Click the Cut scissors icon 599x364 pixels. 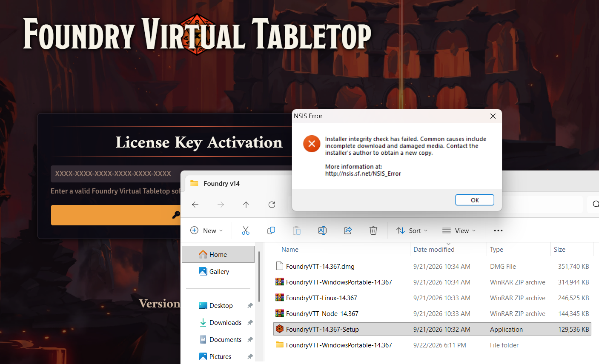pos(246,230)
